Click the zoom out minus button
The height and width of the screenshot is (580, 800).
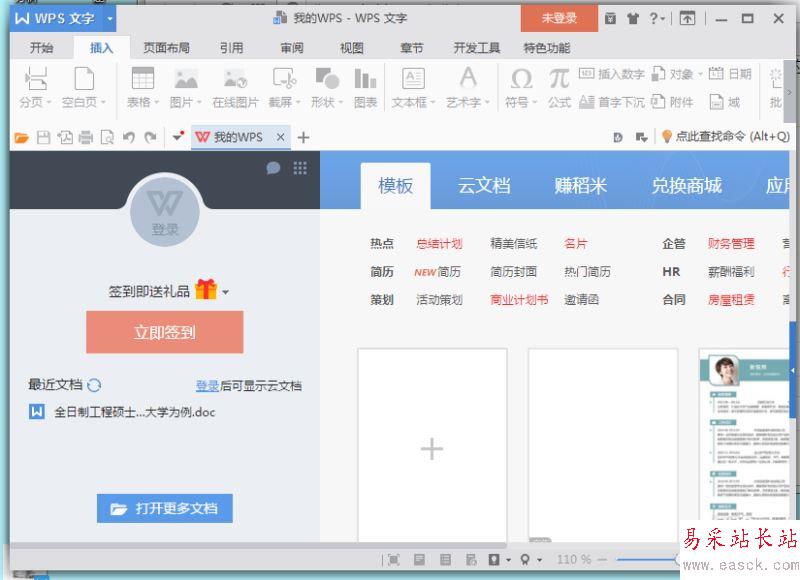coord(602,560)
